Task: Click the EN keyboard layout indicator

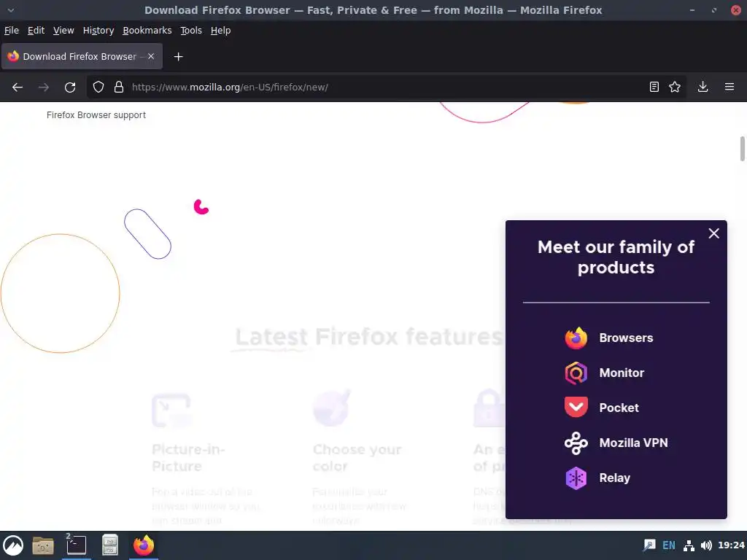Action: (669, 545)
